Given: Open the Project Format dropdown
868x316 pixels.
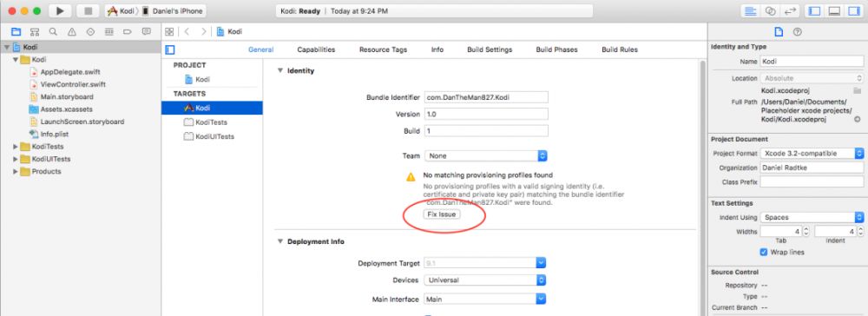Looking at the screenshot, I should point(812,154).
